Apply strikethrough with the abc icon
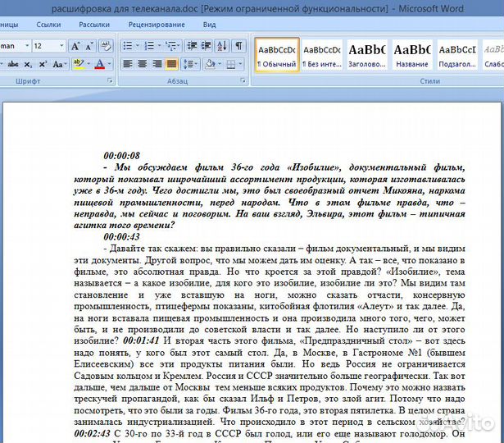This screenshot has height=443, width=504. pyautogui.click(x=13, y=64)
